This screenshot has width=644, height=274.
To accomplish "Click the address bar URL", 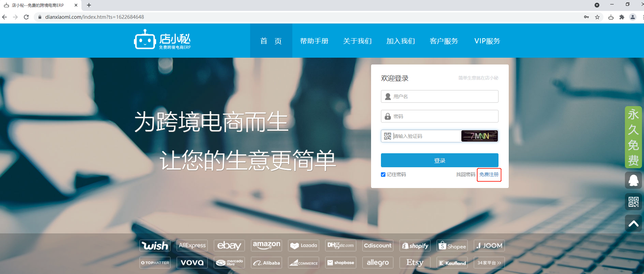I will [95, 17].
